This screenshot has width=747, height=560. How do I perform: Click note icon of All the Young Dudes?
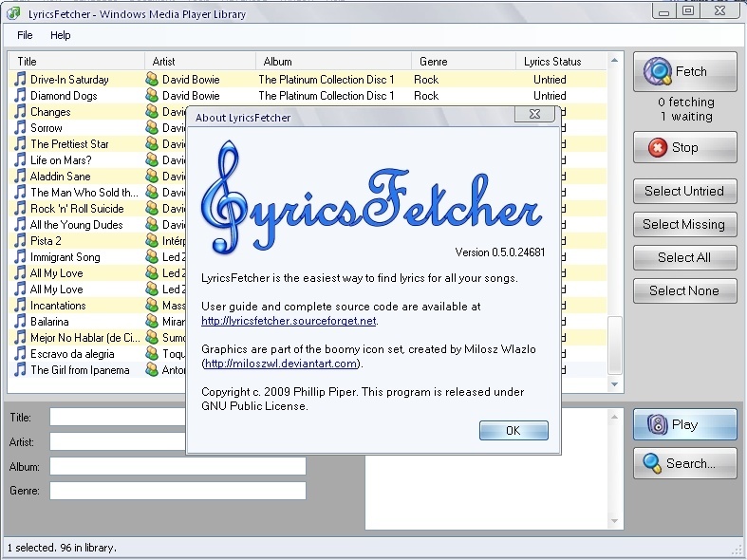(20, 225)
